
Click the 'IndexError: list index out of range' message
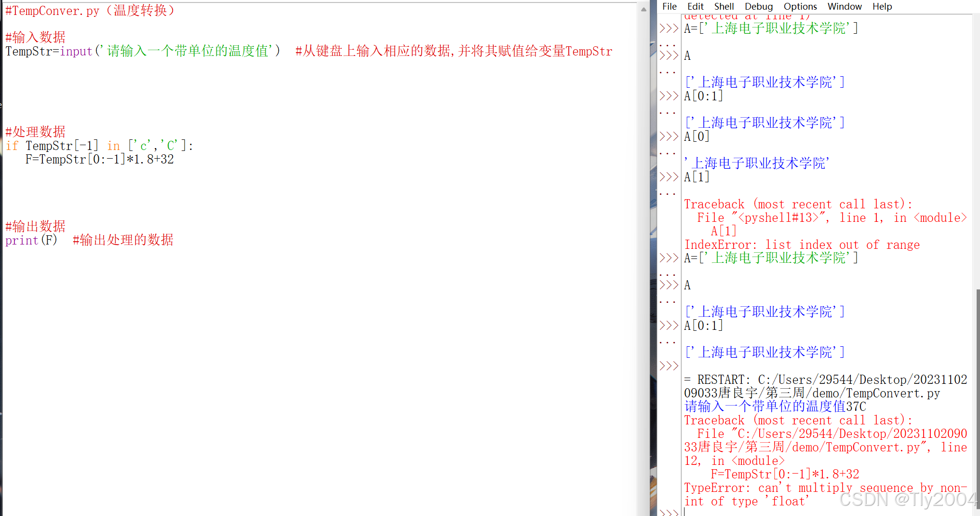802,244
